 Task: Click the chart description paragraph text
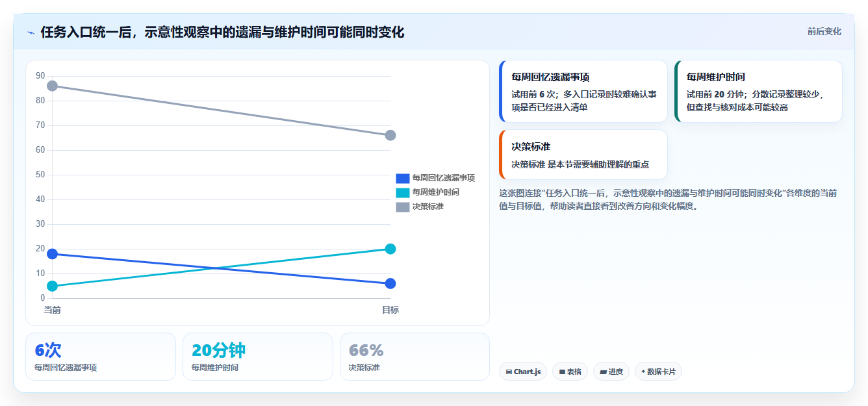point(668,199)
